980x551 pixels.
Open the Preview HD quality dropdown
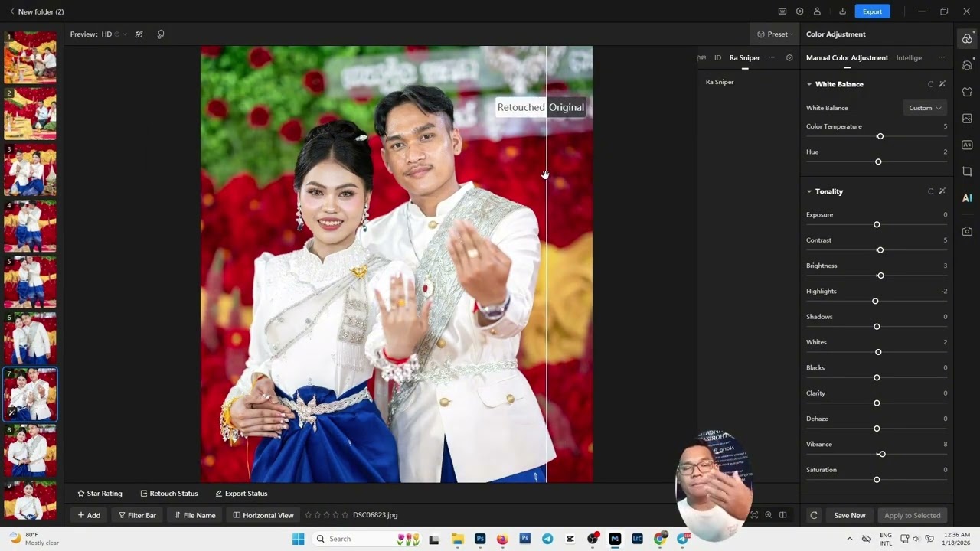click(x=115, y=34)
